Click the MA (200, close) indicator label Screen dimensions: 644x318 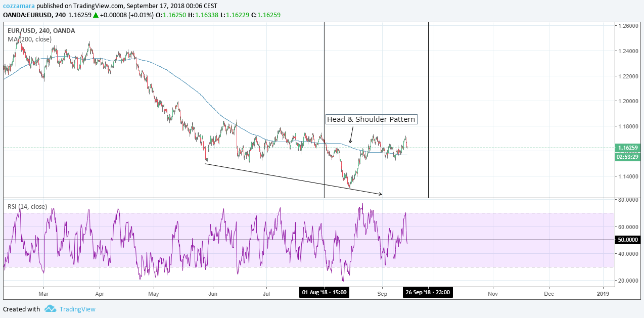29,39
